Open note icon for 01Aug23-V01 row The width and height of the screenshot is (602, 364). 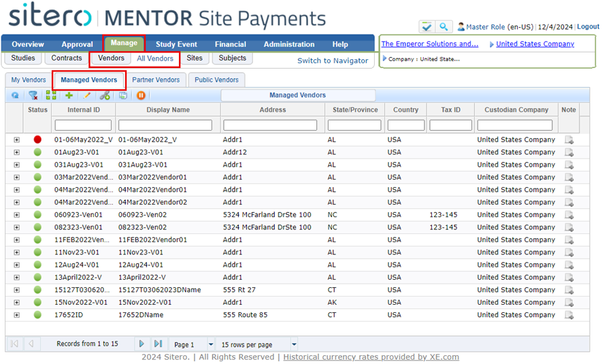[x=569, y=152]
